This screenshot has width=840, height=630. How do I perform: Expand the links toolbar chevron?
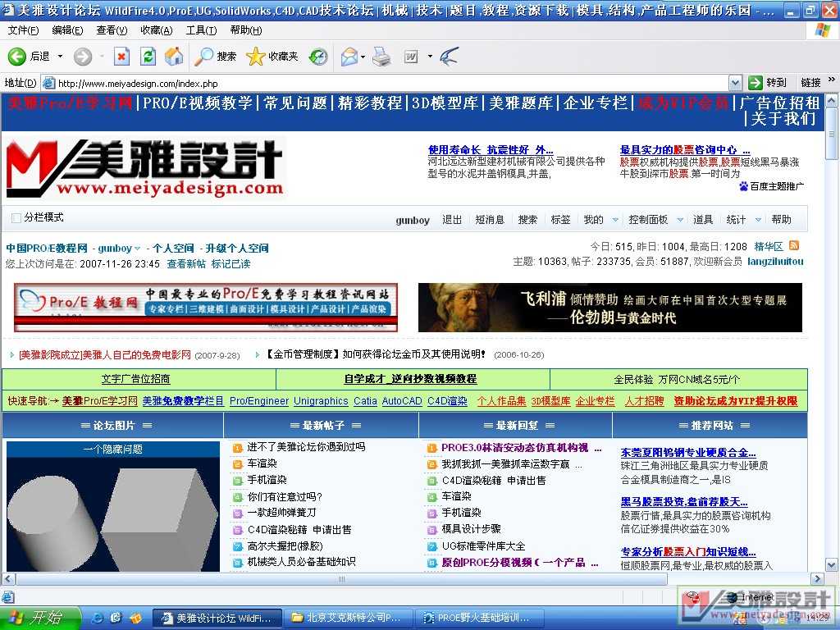point(832,80)
